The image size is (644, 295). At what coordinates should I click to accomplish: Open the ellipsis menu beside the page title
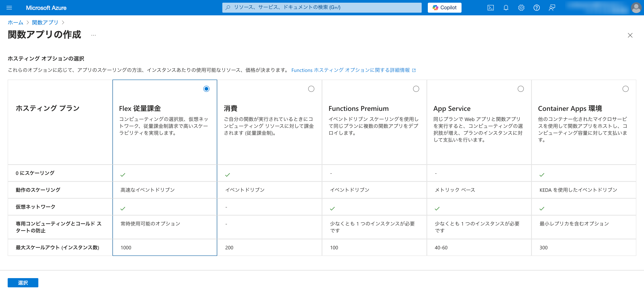click(x=94, y=35)
